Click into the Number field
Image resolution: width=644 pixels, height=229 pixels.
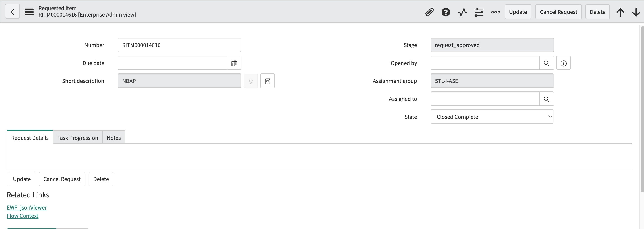tap(179, 45)
